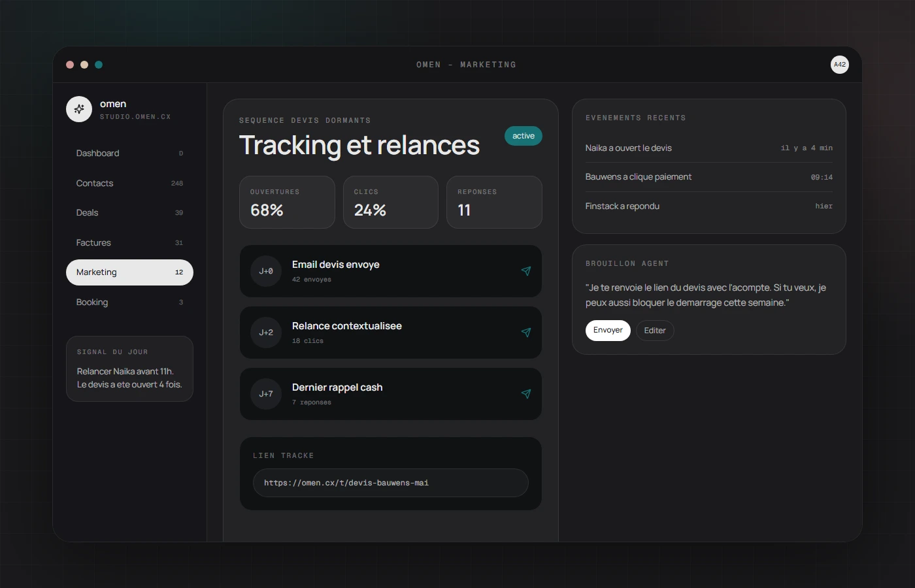Click the tracked link URL field

click(391, 483)
